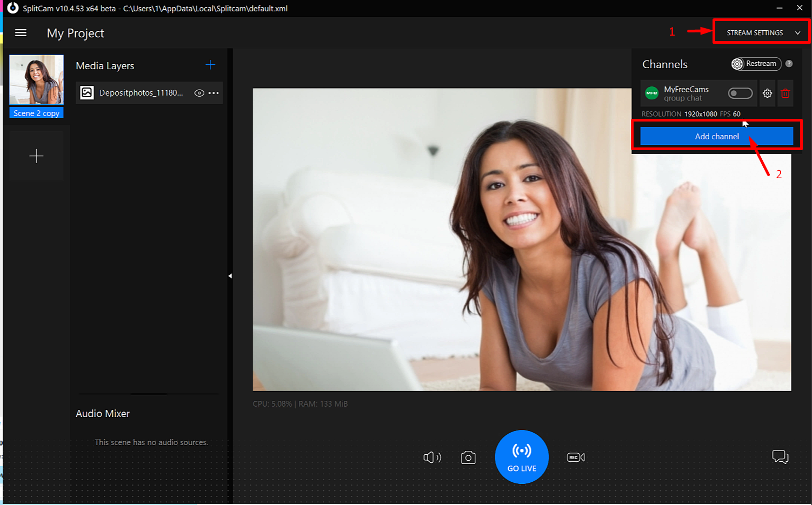Image resolution: width=812 pixels, height=505 pixels.
Task: Hide the Depositphotos layer with eye icon
Action: pos(199,93)
